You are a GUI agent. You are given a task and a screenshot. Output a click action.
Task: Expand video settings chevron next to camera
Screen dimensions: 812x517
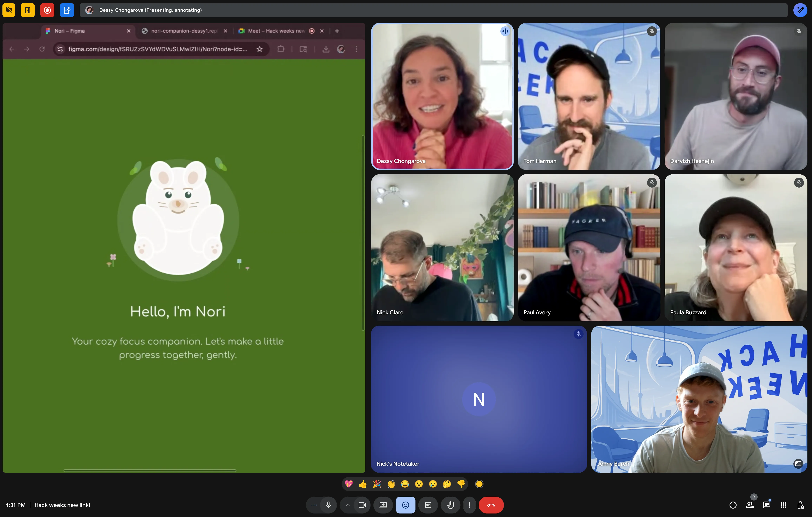click(x=348, y=505)
